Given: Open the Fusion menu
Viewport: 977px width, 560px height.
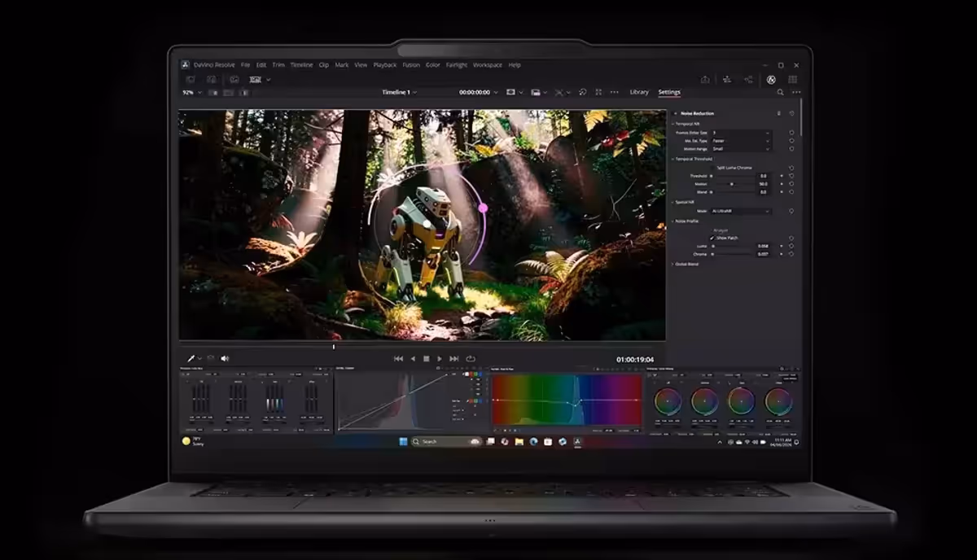Looking at the screenshot, I should coord(411,65).
